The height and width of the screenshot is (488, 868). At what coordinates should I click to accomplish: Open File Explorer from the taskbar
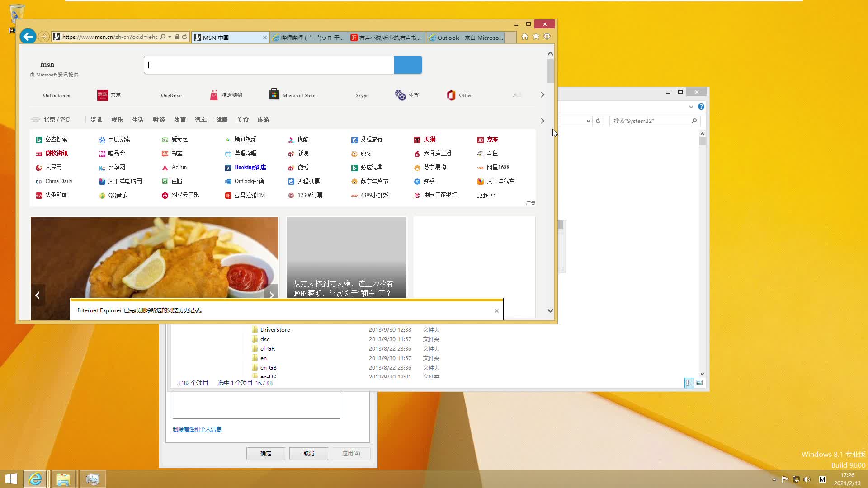[x=63, y=479]
